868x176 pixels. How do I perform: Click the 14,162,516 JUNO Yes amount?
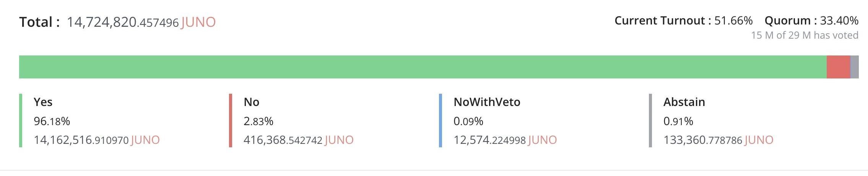coord(97,140)
